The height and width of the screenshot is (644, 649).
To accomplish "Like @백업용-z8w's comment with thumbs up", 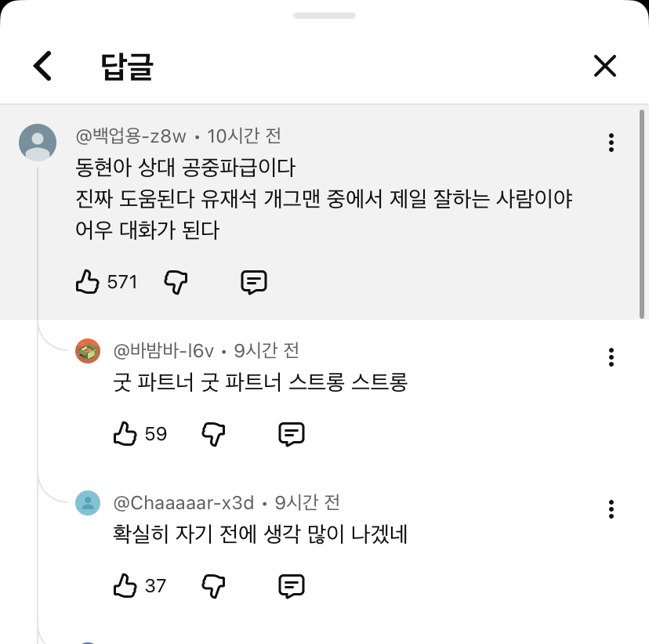I will (86, 282).
